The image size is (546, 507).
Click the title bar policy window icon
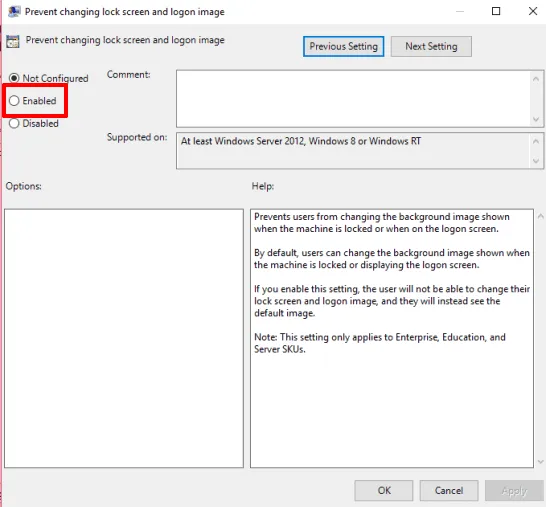click(x=14, y=11)
